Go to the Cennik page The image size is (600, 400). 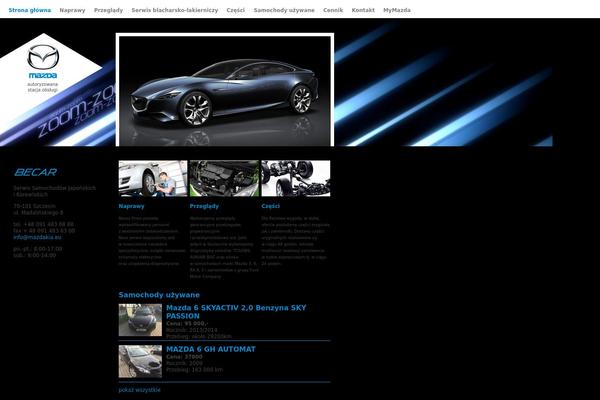333,10
